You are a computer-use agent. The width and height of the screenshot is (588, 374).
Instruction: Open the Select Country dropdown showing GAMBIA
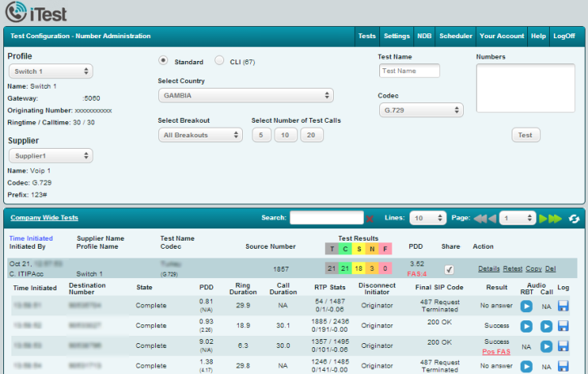(x=245, y=96)
